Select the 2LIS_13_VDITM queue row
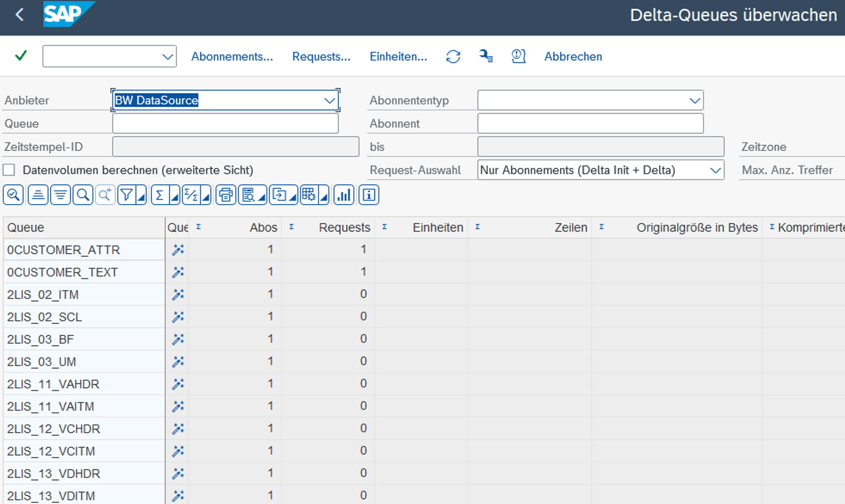 (84, 496)
